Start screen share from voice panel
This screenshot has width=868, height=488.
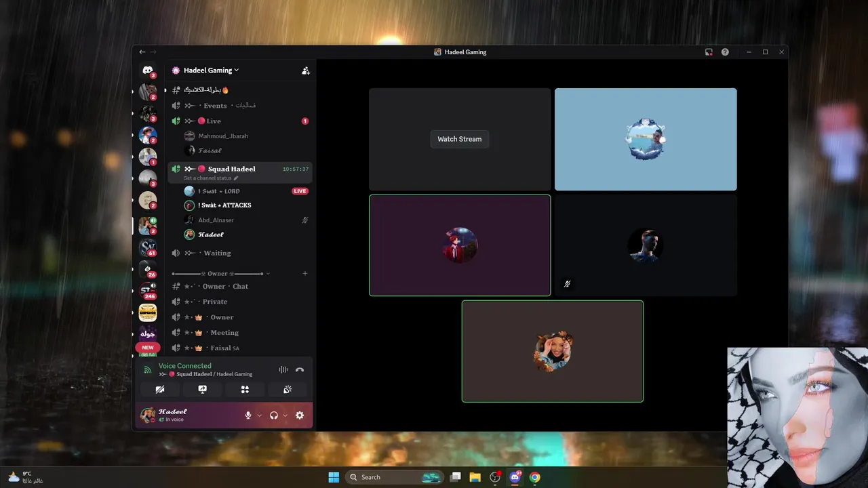202,389
